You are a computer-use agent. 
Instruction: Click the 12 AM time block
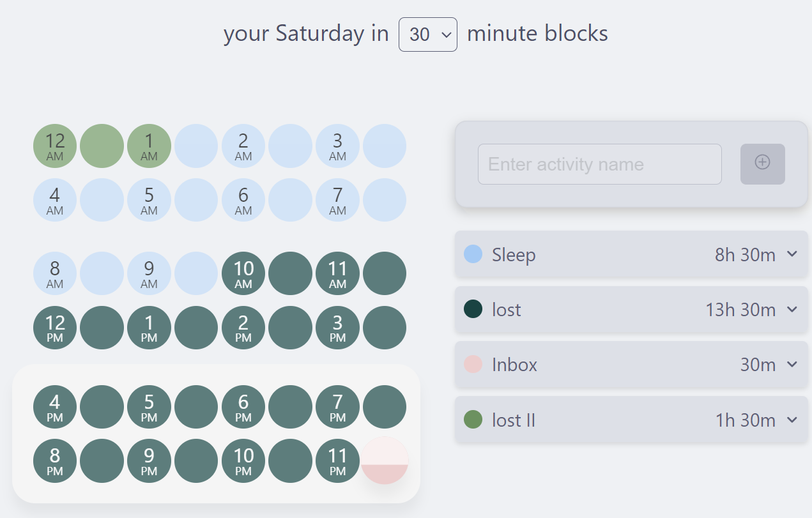click(55, 146)
